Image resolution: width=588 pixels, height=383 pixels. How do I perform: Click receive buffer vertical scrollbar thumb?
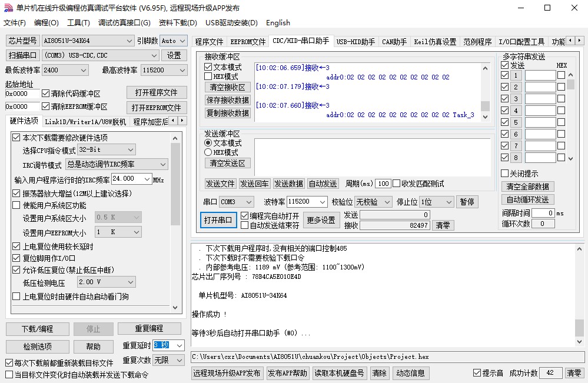[x=485, y=106]
